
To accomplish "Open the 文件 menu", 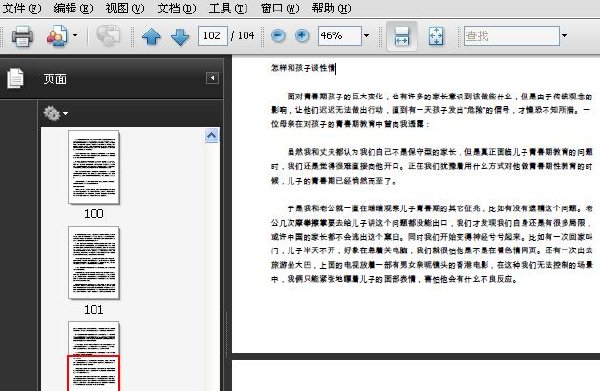I will tap(22, 8).
